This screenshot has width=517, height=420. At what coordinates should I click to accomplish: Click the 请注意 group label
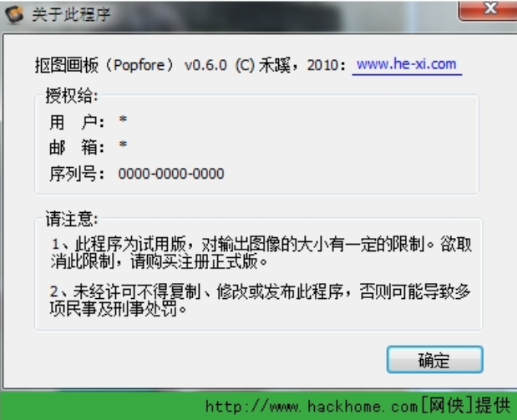(72, 219)
